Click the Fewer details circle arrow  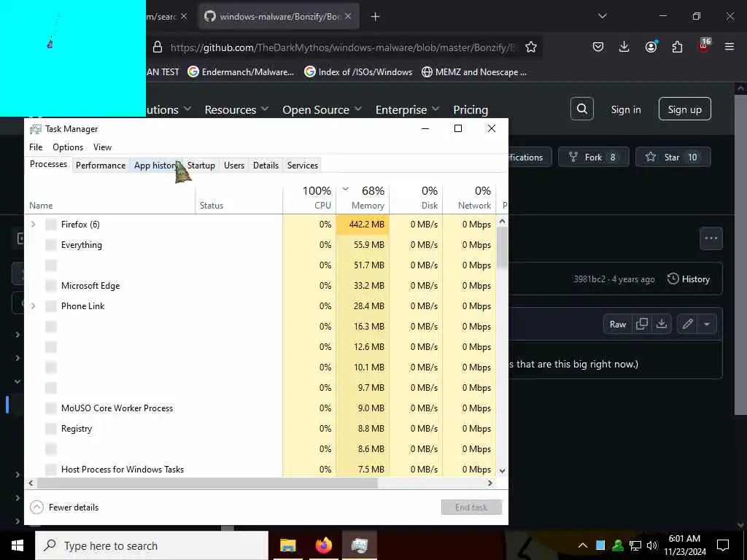[x=36, y=507]
